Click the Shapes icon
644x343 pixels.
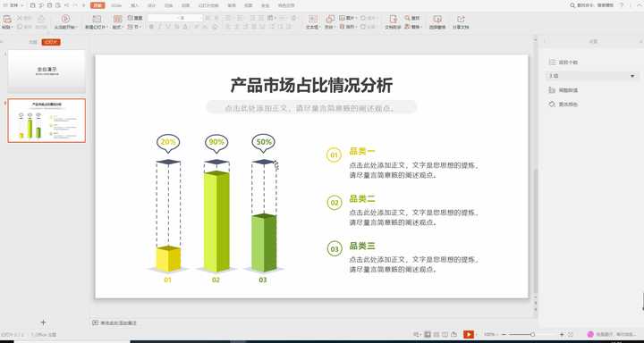click(330, 19)
